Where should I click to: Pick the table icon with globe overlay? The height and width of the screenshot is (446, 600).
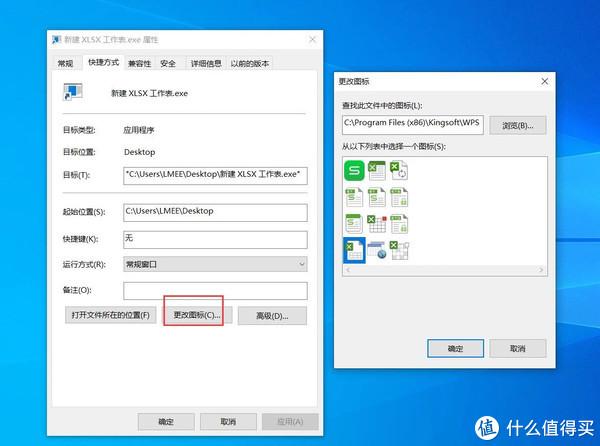pos(377,250)
